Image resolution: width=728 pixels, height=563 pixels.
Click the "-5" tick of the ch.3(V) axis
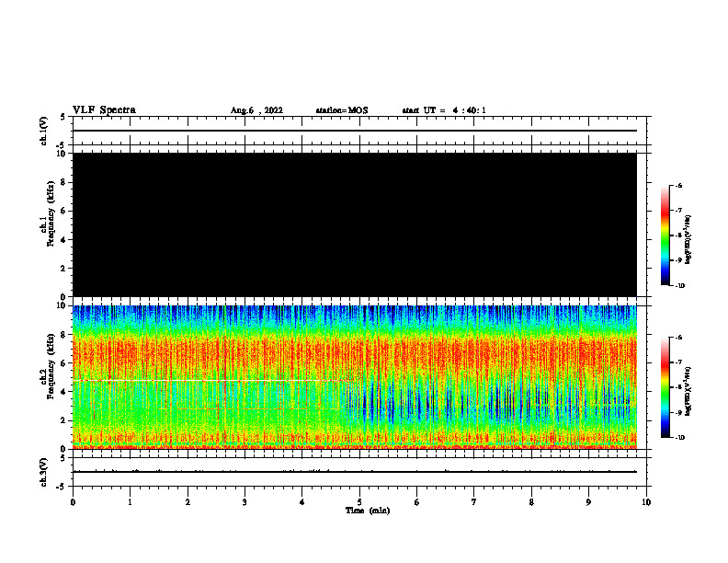click(62, 487)
